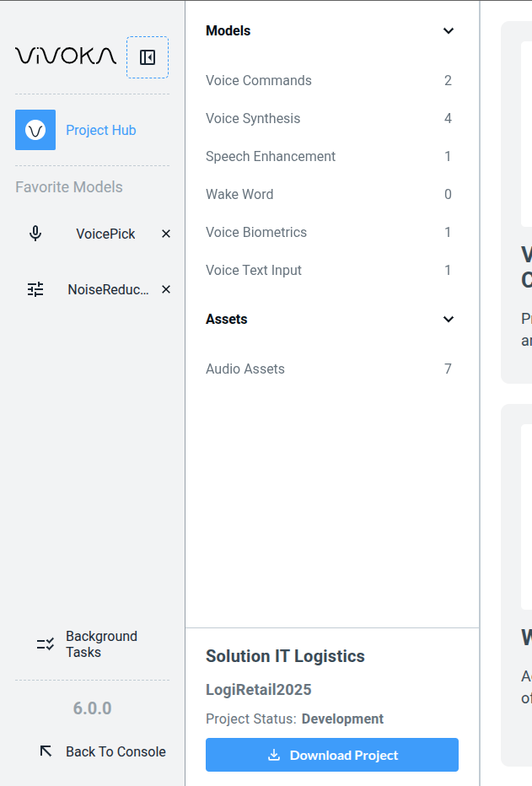Click the Back To Console arrow icon
The image size is (532, 786).
(x=46, y=751)
